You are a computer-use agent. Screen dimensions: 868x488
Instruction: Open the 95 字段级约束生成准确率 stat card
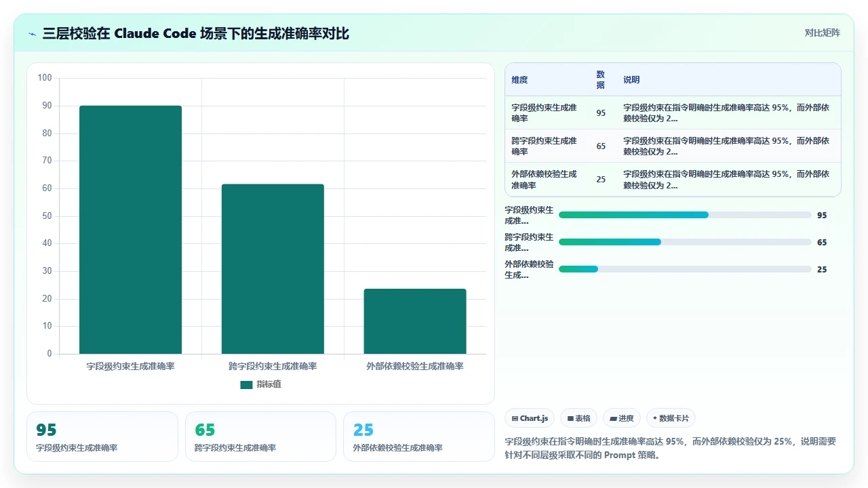(102, 436)
